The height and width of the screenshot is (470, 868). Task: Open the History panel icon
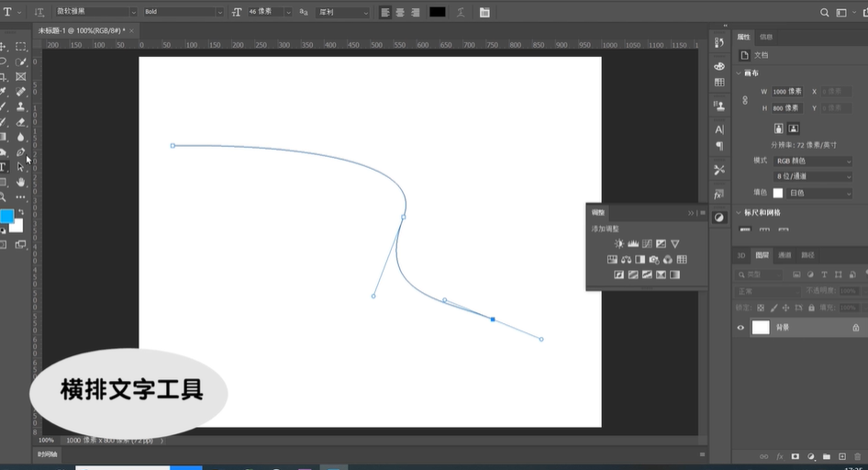click(x=719, y=42)
